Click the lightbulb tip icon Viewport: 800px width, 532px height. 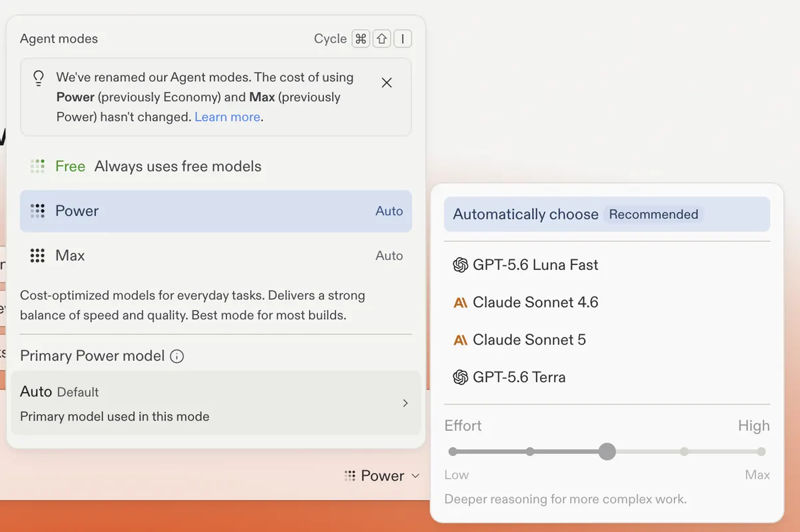pyautogui.click(x=39, y=78)
